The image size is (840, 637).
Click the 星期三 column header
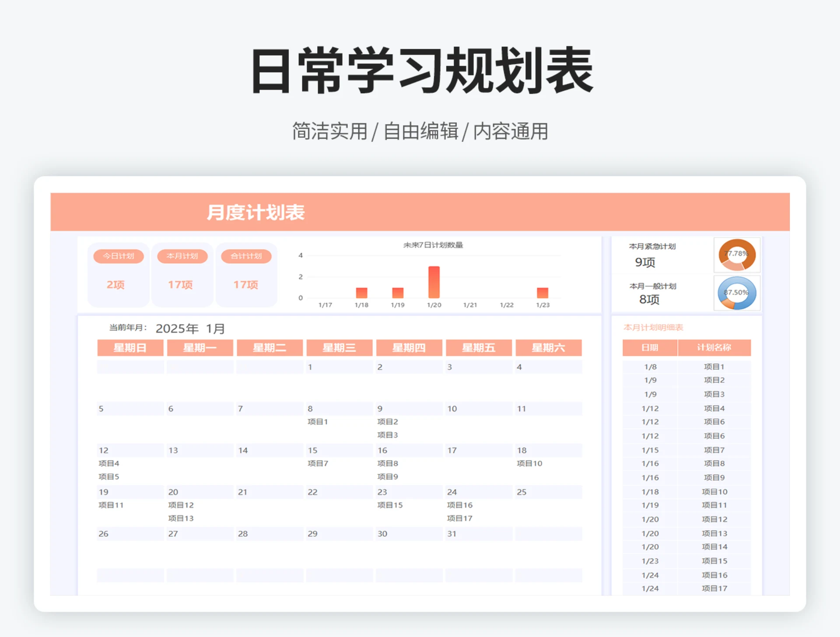339,348
